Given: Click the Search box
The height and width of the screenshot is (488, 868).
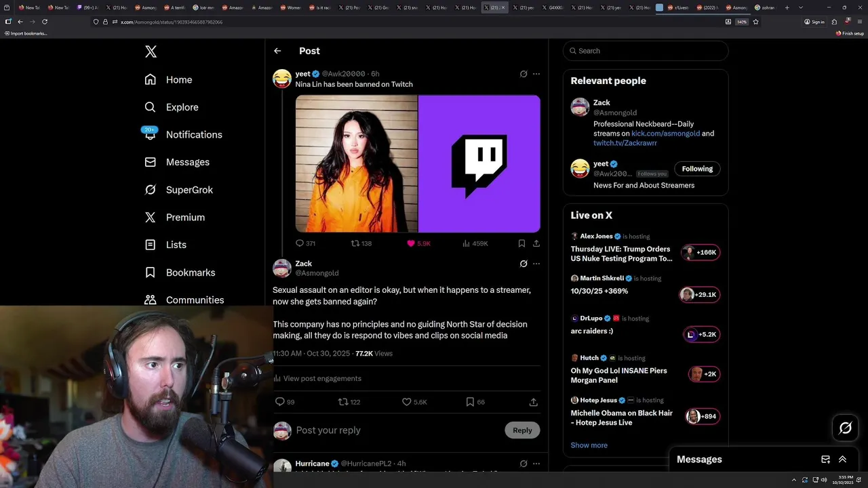Looking at the screenshot, I should [646, 51].
